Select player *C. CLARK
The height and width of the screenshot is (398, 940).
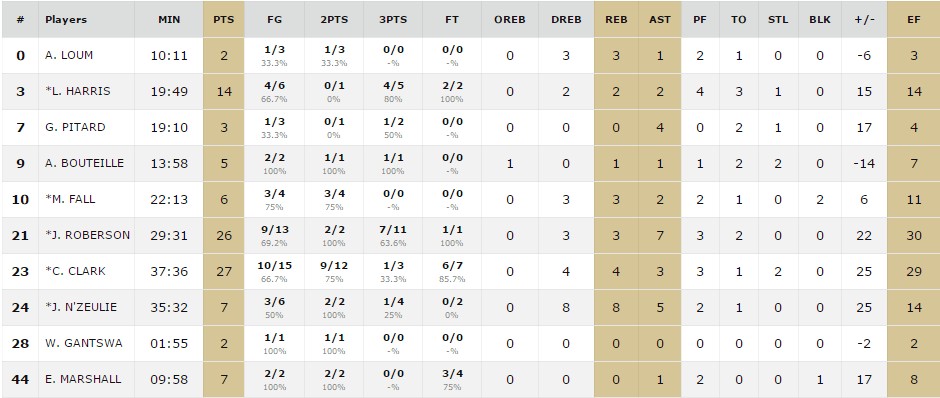point(76,271)
